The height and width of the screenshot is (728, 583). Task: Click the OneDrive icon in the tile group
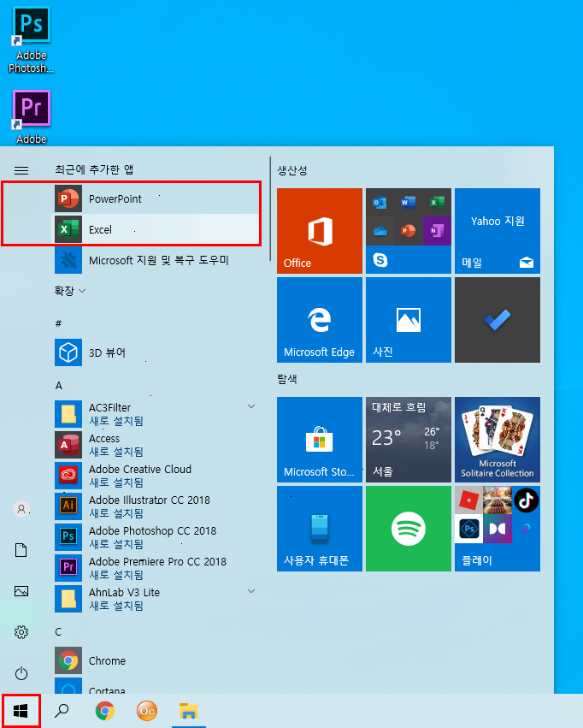pyautogui.click(x=380, y=231)
